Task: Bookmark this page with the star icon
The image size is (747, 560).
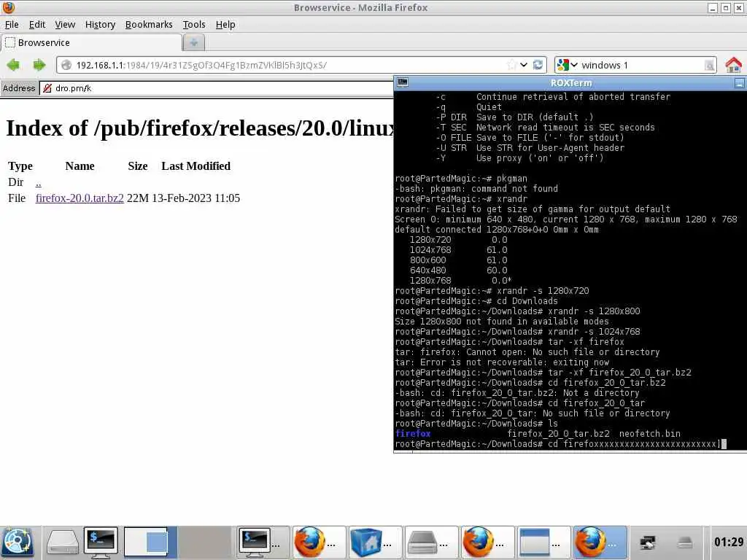Action: [511, 65]
